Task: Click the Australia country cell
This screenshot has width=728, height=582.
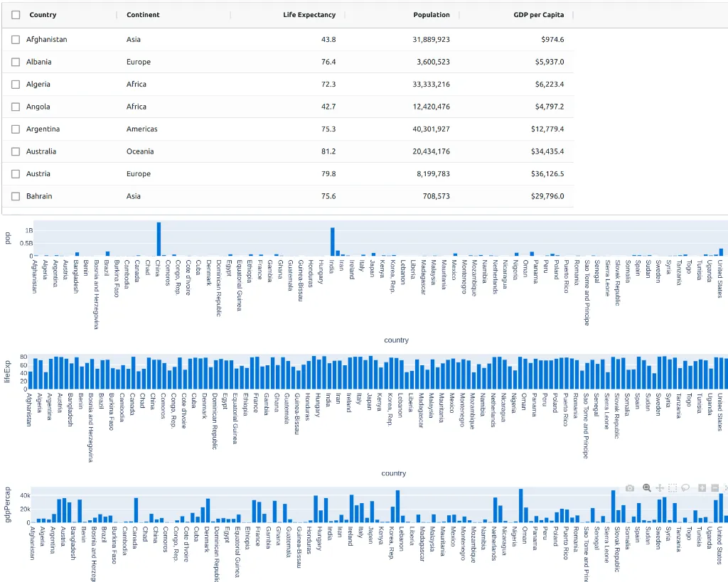Action: coord(42,151)
